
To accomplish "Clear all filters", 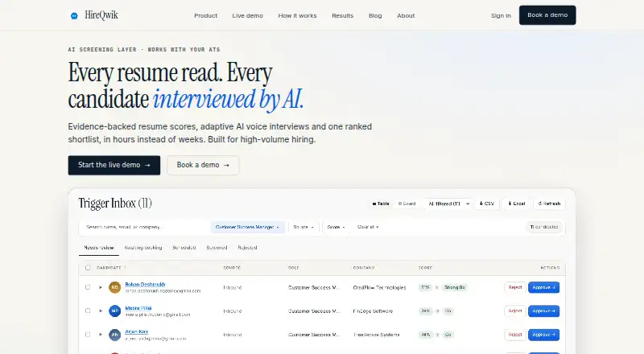I will (368, 227).
